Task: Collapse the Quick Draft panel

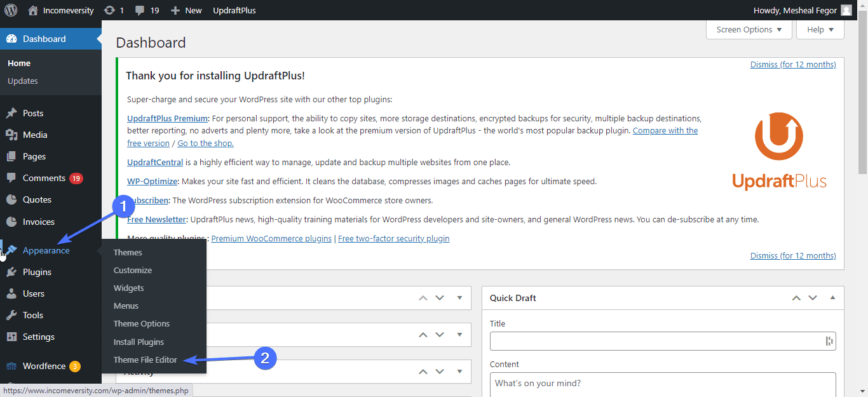Action: (832, 297)
